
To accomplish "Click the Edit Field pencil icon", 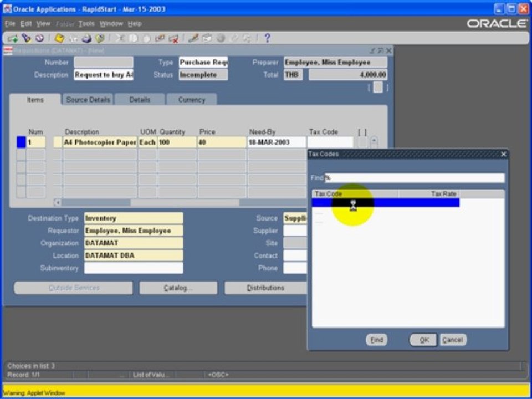I will (193, 38).
